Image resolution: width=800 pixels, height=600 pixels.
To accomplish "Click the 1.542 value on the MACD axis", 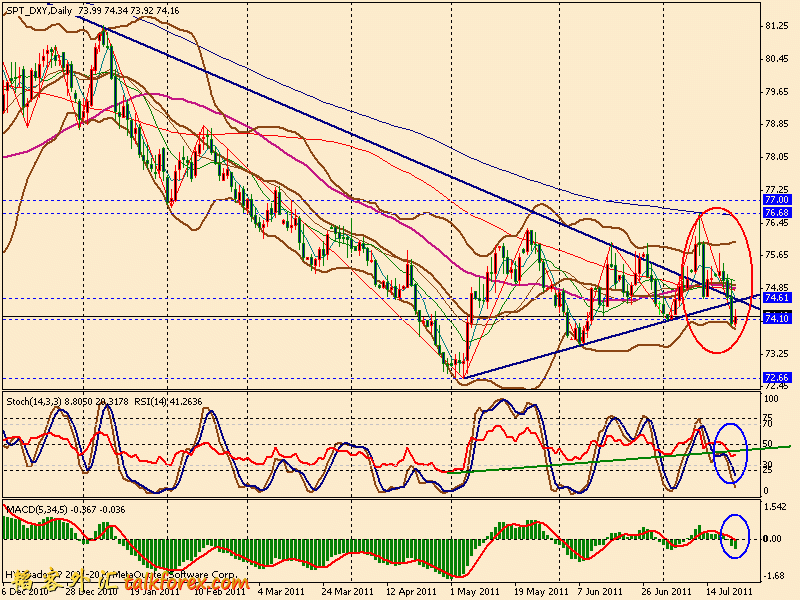I will pos(775,507).
